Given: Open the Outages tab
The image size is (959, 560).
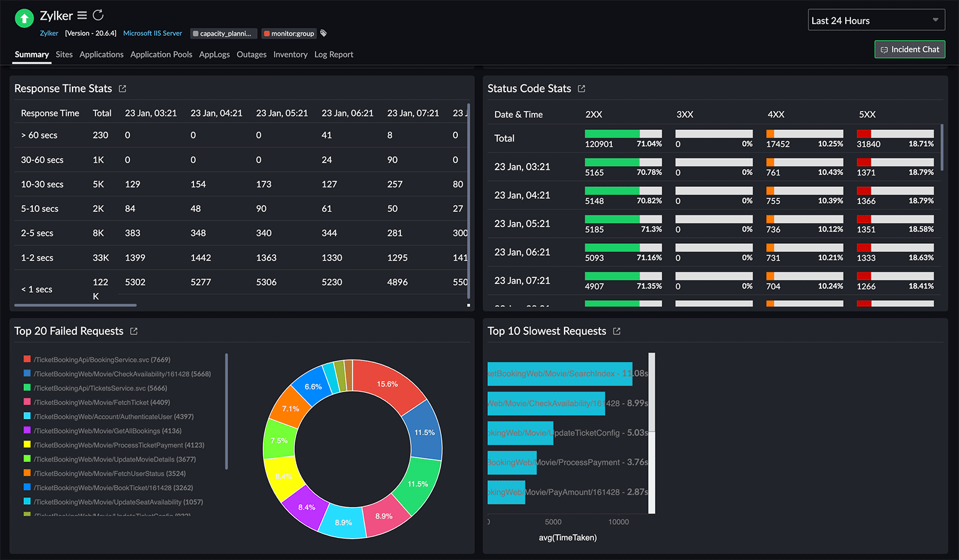Looking at the screenshot, I should [x=252, y=55].
